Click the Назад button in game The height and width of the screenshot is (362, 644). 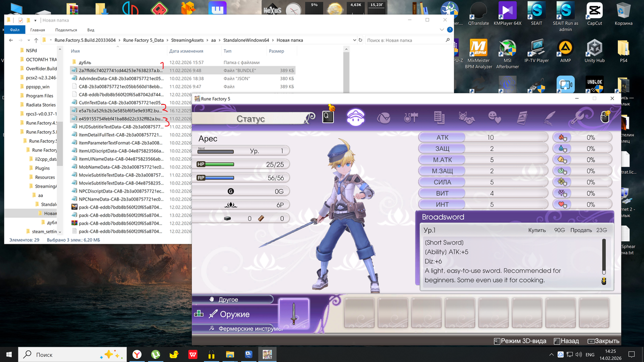(x=566, y=341)
